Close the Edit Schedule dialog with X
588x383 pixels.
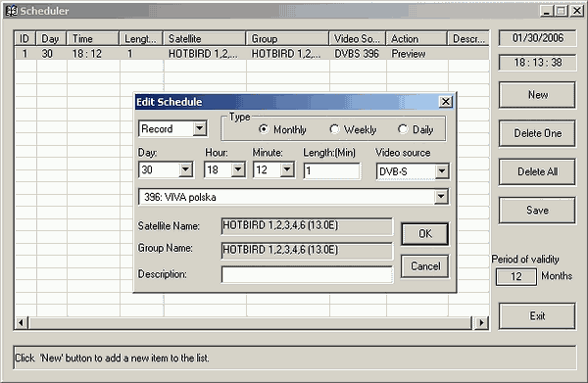446,102
